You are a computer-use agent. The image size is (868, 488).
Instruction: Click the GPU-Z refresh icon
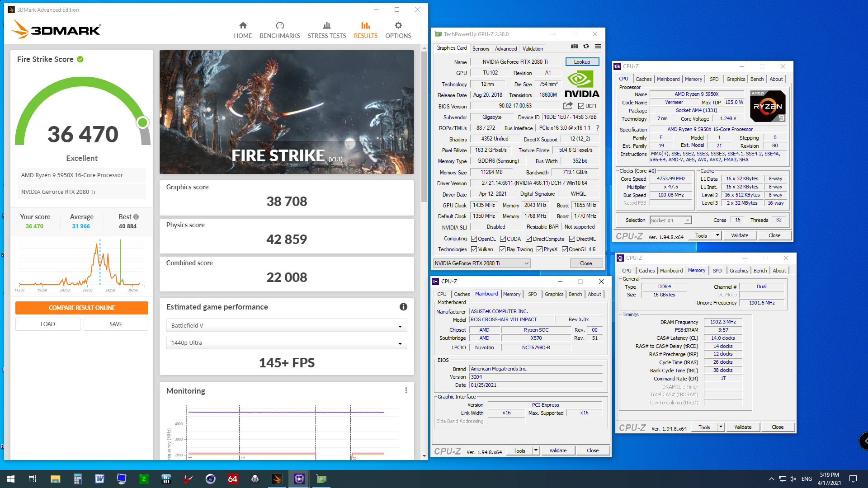[586, 46]
